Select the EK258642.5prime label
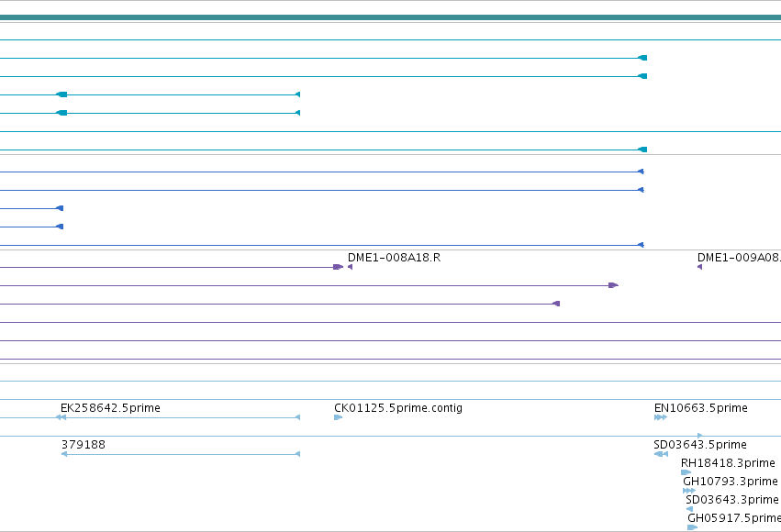 110,408
